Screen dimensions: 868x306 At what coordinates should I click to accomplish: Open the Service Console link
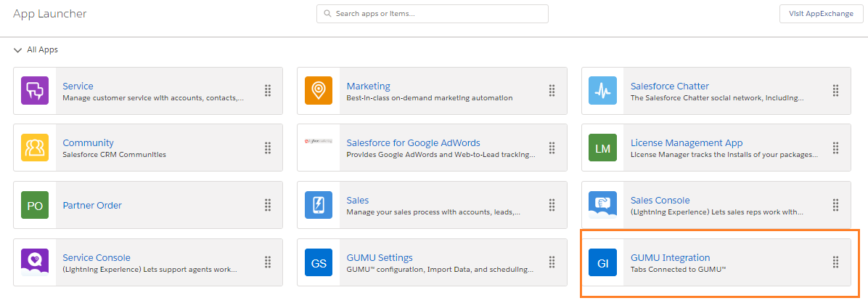(97, 258)
